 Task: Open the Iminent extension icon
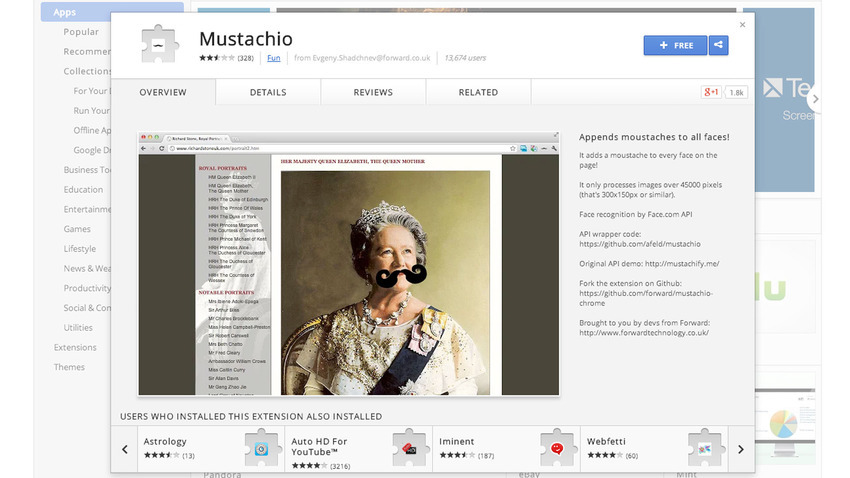[557, 447]
